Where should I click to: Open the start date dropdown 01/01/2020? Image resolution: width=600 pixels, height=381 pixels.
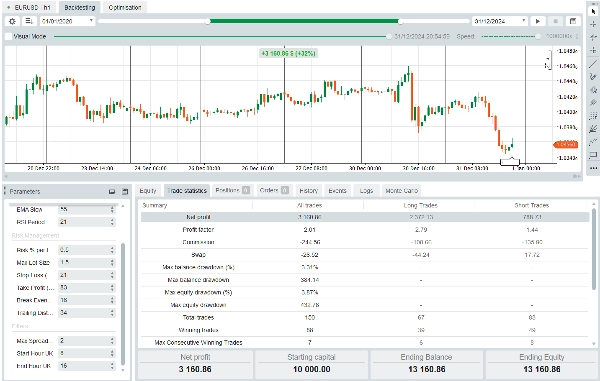(x=67, y=21)
